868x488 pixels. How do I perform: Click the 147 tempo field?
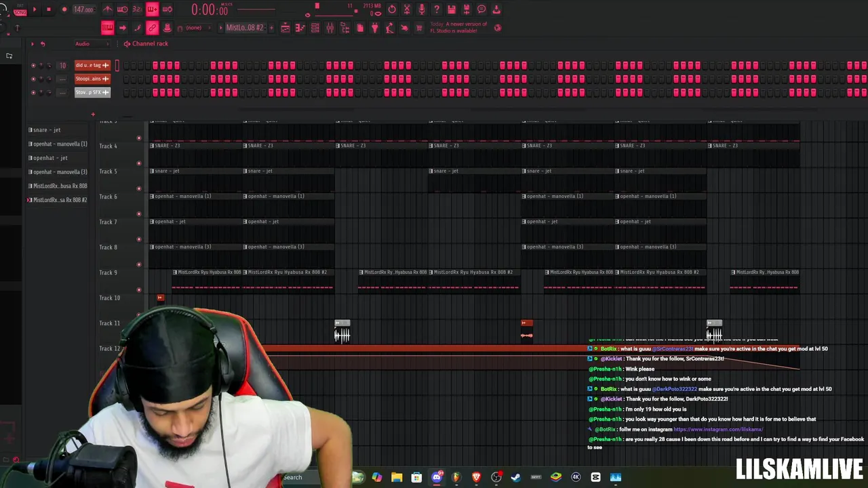(83, 9)
